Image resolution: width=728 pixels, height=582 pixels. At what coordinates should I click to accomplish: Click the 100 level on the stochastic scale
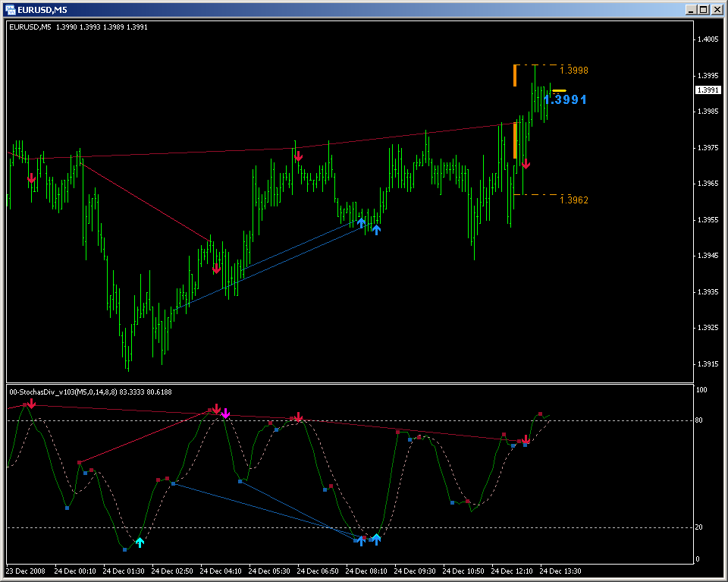coord(701,390)
